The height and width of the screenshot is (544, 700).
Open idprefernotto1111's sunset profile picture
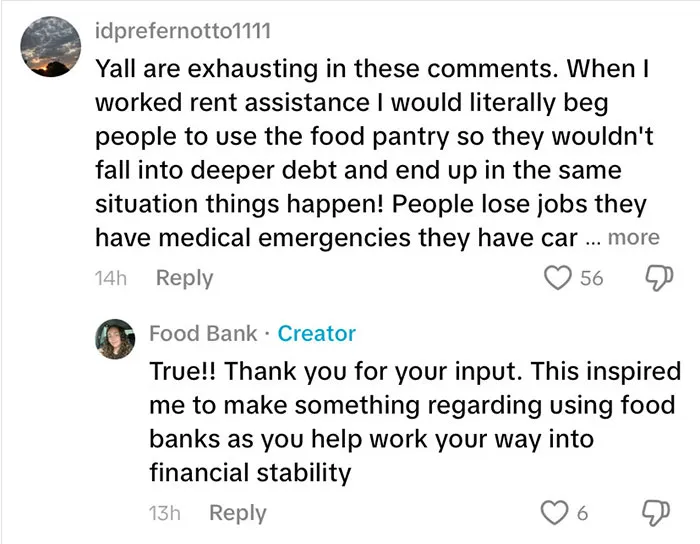(50, 47)
